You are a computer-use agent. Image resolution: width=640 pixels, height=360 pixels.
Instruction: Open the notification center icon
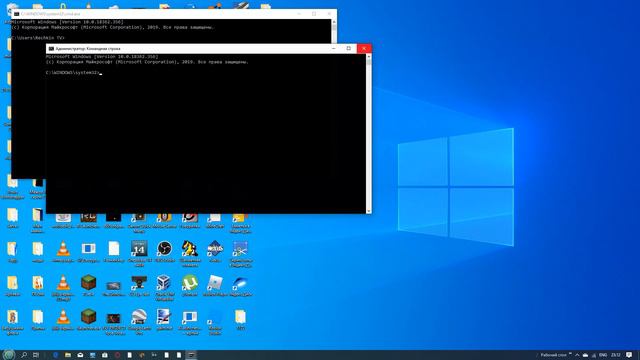click(x=629, y=355)
